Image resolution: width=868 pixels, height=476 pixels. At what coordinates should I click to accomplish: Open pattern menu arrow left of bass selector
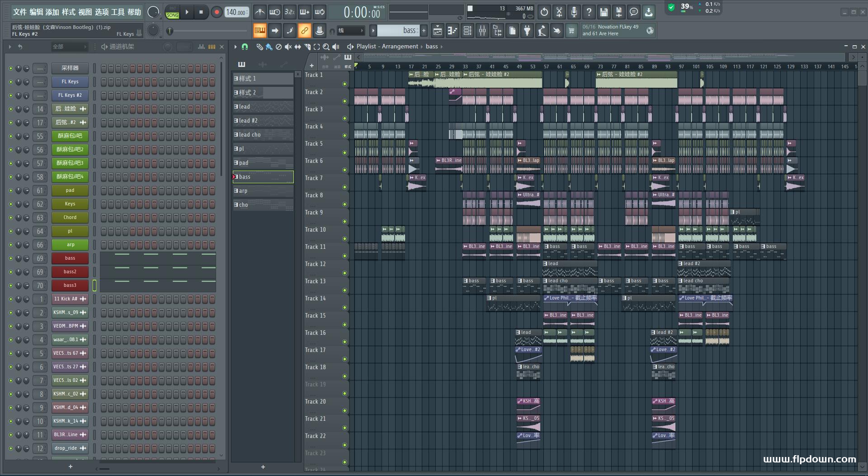[x=373, y=31]
